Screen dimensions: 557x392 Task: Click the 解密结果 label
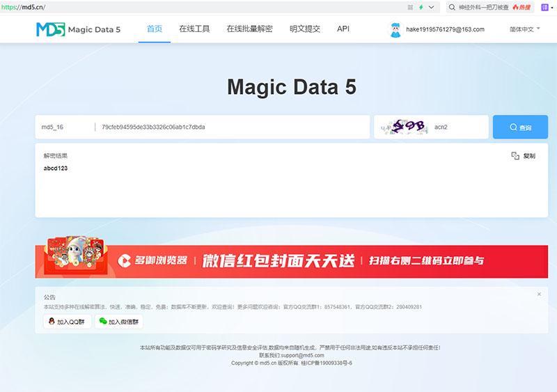click(x=56, y=156)
